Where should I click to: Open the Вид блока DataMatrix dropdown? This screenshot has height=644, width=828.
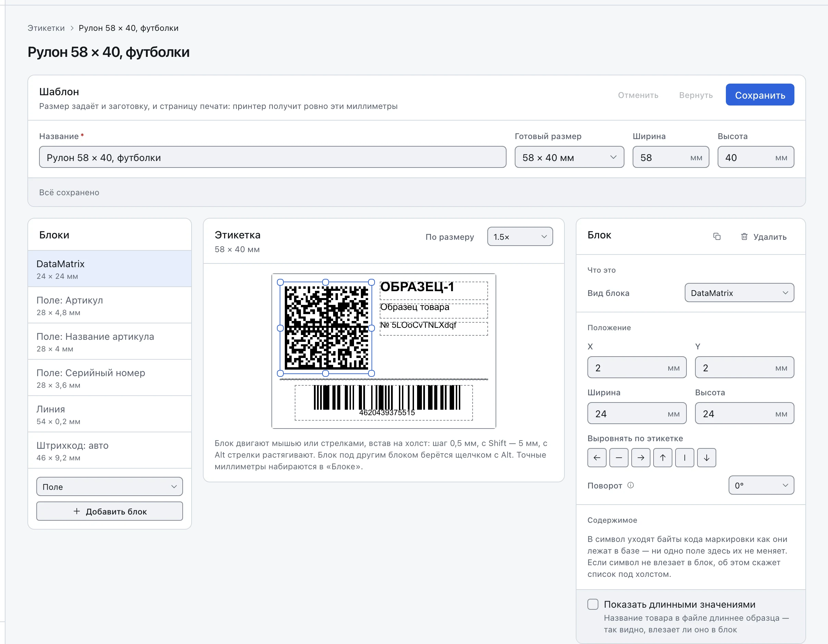pos(739,293)
